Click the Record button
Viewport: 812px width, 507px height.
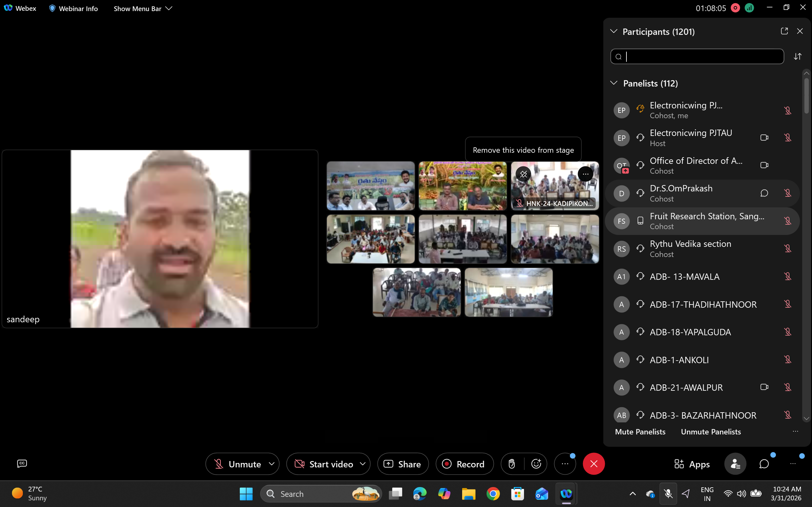click(x=464, y=464)
